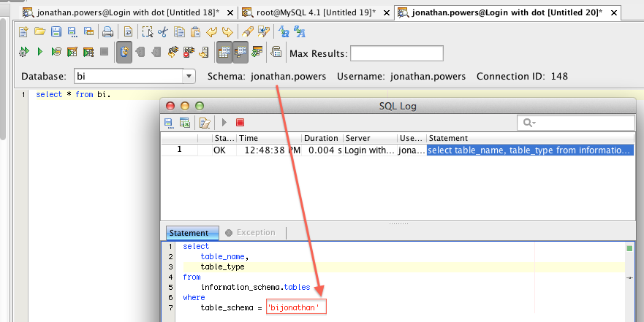This screenshot has height=322, width=644.
Task: Switch to Untitled 18 tab
Action: pyautogui.click(x=128, y=12)
